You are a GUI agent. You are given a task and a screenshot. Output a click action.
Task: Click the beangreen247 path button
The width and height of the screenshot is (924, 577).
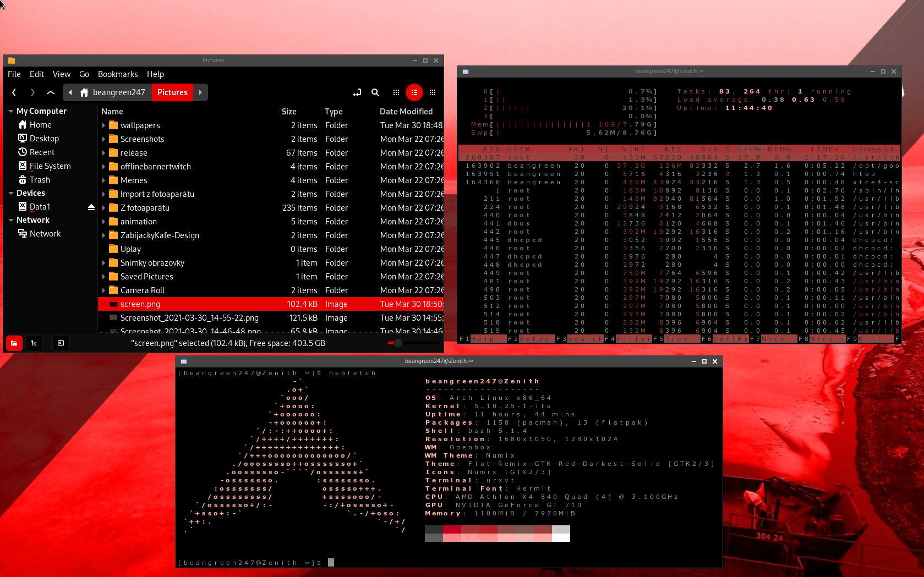tap(113, 92)
